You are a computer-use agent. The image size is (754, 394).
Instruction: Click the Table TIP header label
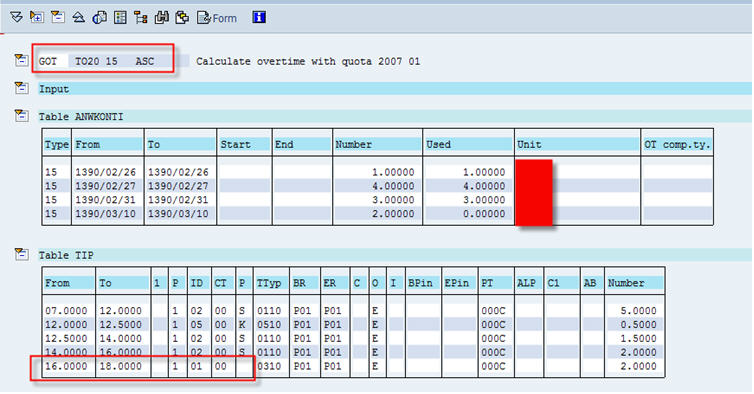click(x=66, y=255)
